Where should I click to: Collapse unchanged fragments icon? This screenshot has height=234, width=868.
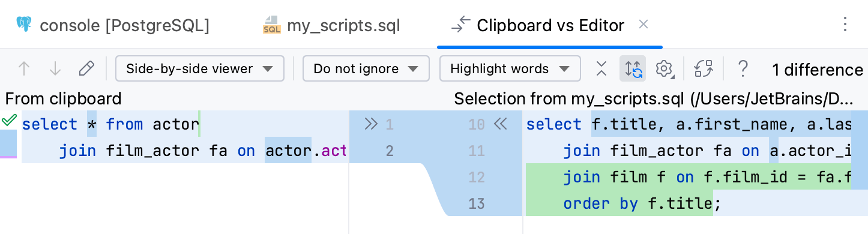click(601, 69)
